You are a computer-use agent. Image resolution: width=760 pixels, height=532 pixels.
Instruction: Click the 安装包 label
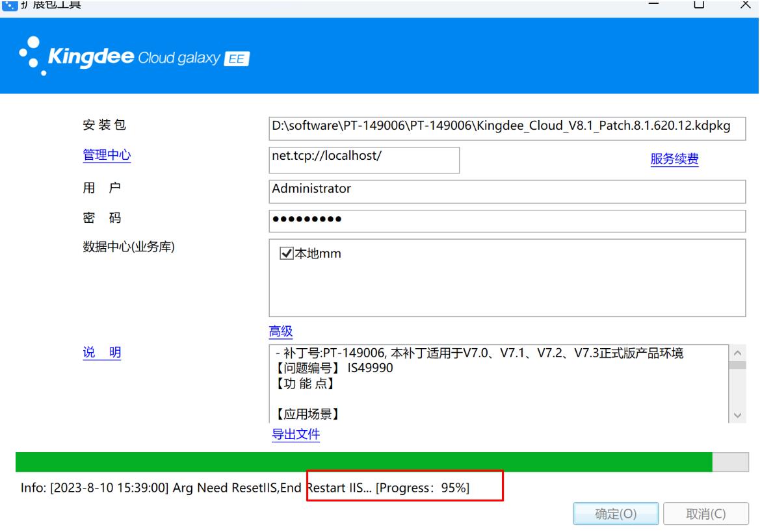click(x=104, y=125)
